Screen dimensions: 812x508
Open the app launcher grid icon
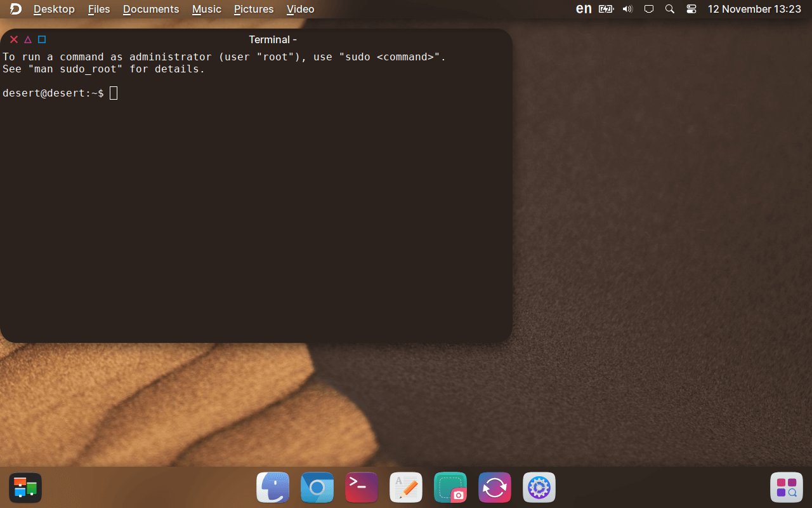787,488
